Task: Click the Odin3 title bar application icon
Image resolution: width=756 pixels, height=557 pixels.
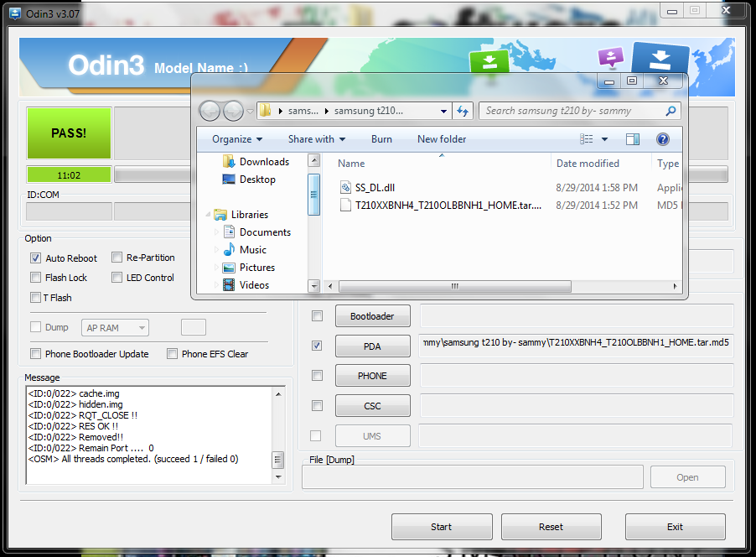Action: coord(15,13)
